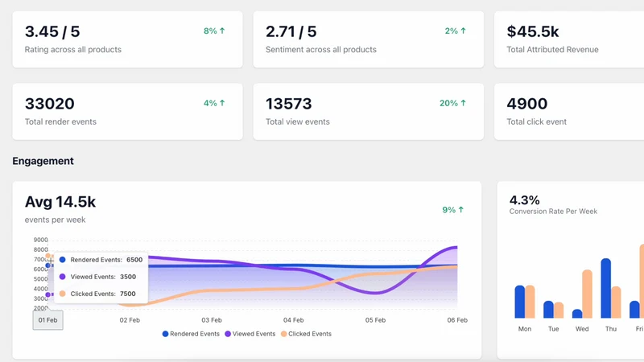Click the Conversion Rate Per Week label
Image resolution: width=644 pixels, height=362 pixels.
pos(553,212)
